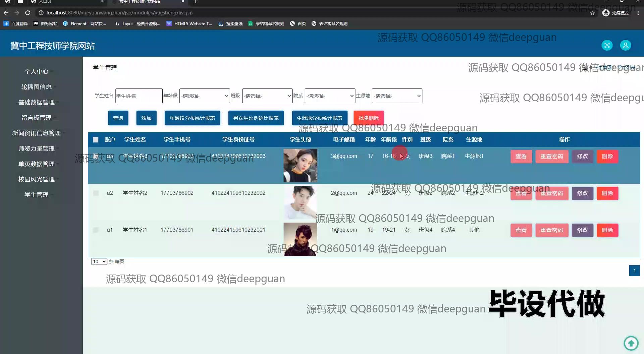Image resolution: width=644 pixels, height=354 pixels.
Task: Open 校园风光管理 in the sidebar
Action: (36, 179)
